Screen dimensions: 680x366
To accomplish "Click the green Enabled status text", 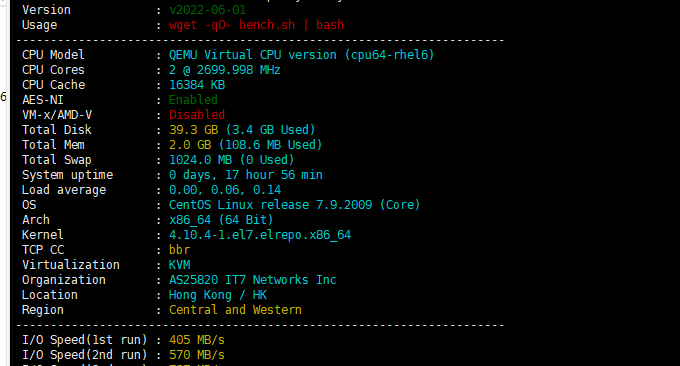I will coord(193,100).
